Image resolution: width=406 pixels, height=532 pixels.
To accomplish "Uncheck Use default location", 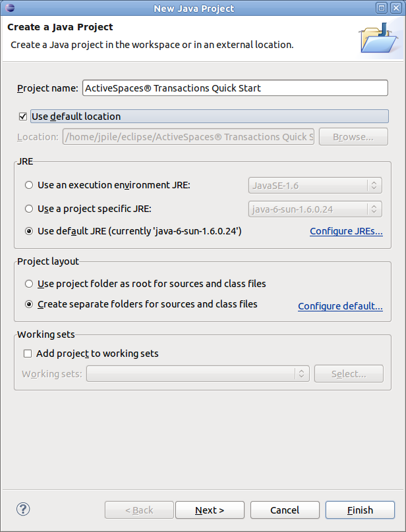I will [x=22, y=116].
